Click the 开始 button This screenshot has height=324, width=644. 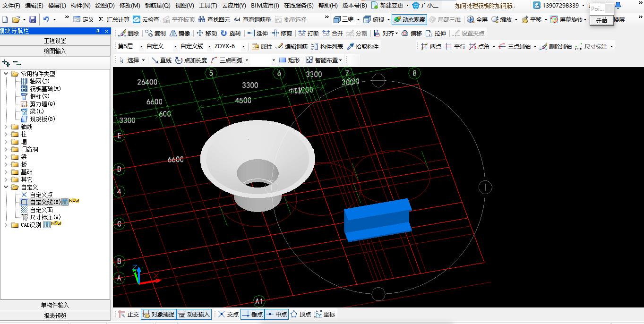(x=601, y=20)
